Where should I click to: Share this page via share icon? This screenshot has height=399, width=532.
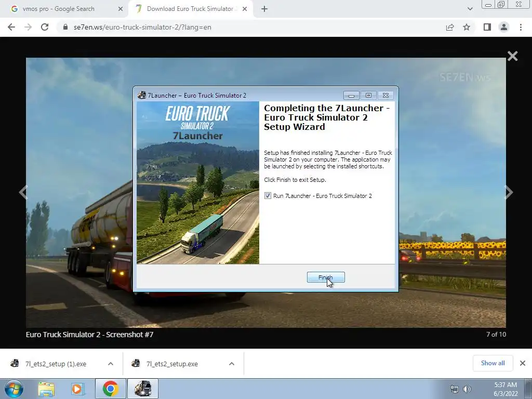pyautogui.click(x=450, y=27)
